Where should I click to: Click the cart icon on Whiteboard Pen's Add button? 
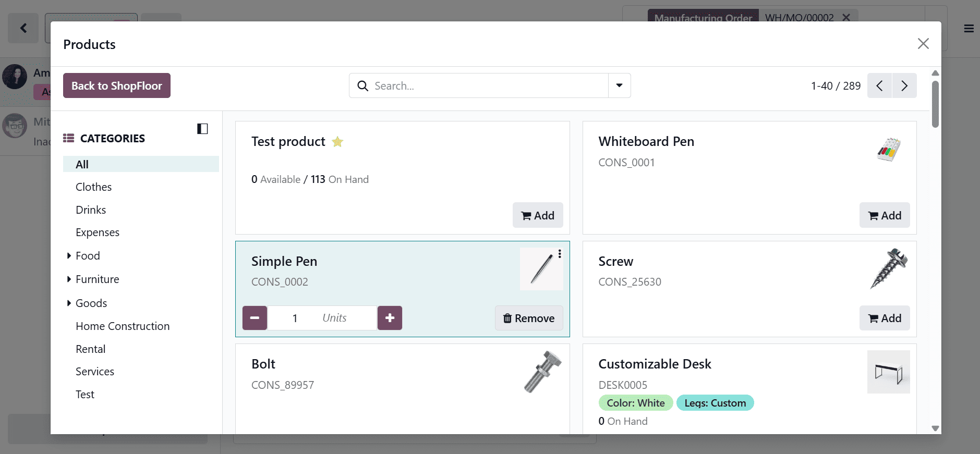(x=873, y=215)
